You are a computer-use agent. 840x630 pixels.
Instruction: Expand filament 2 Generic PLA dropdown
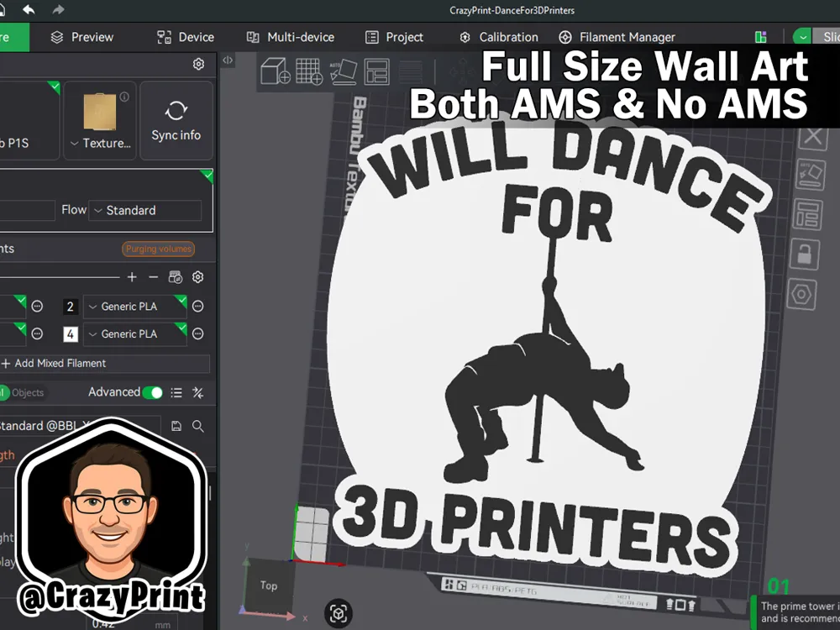click(134, 307)
